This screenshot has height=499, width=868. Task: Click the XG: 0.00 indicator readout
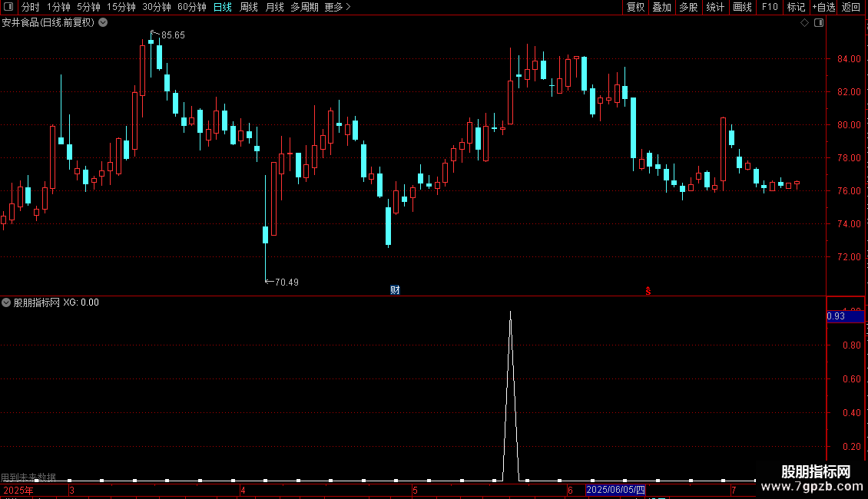(x=81, y=302)
